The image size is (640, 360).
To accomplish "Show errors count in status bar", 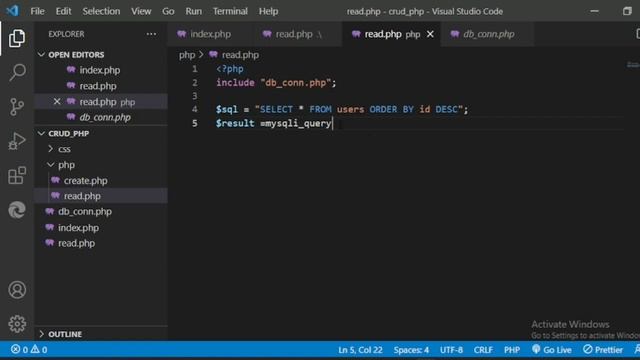I will pyautogui.click(x=20, y=350).
